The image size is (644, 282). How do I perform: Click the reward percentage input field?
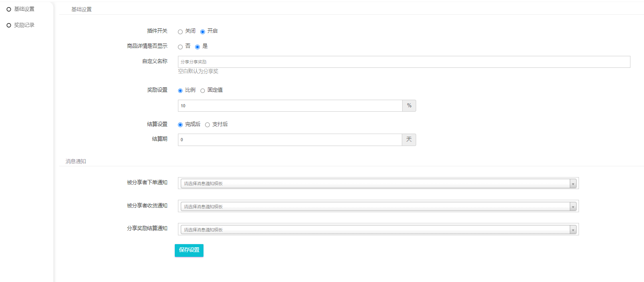[x=290, y=106]
